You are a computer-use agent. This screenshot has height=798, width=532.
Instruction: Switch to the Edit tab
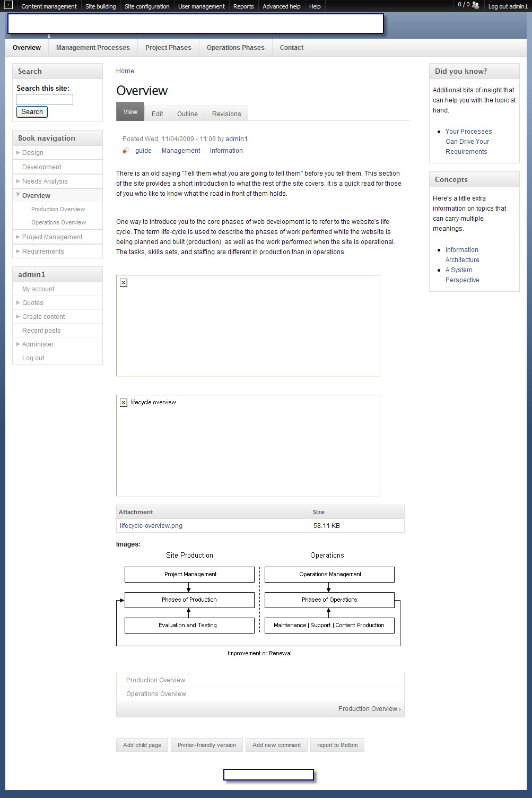[x=157, y=114]
